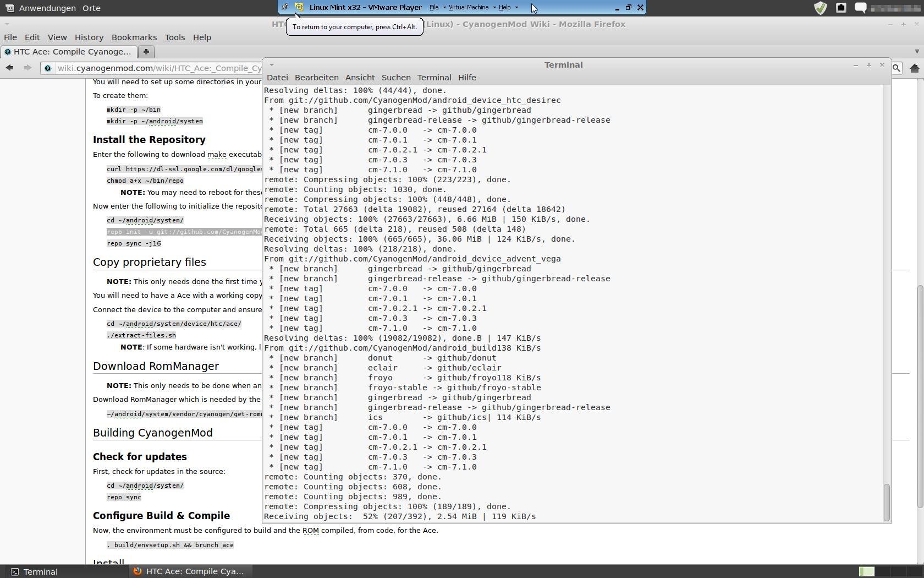Open Terminal Suchen menu

(396, 78)
